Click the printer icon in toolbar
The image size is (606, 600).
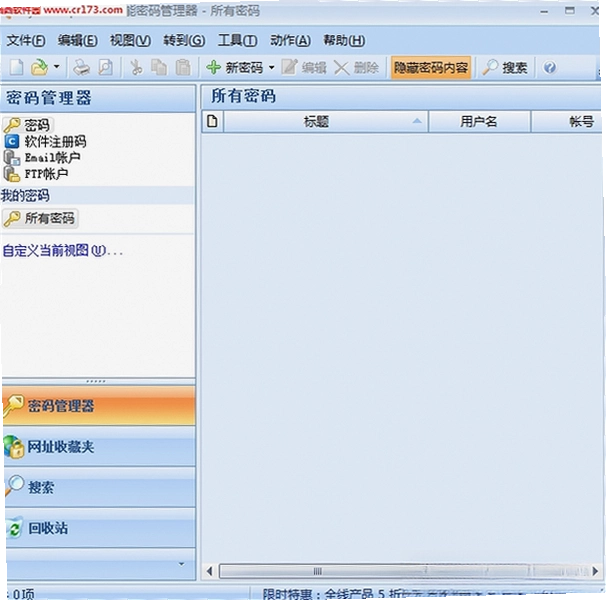point(82,68)
